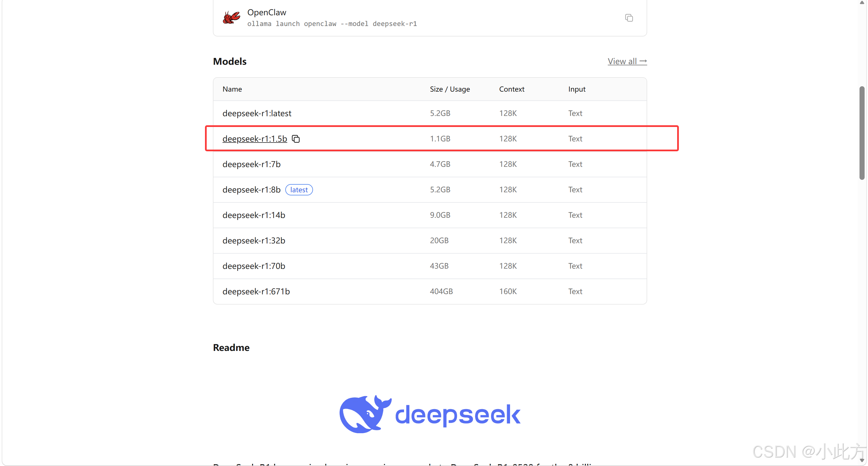Open the deepseek-r1:32b model
Viewport: 868px width, 466px height.
coord(254,241)
